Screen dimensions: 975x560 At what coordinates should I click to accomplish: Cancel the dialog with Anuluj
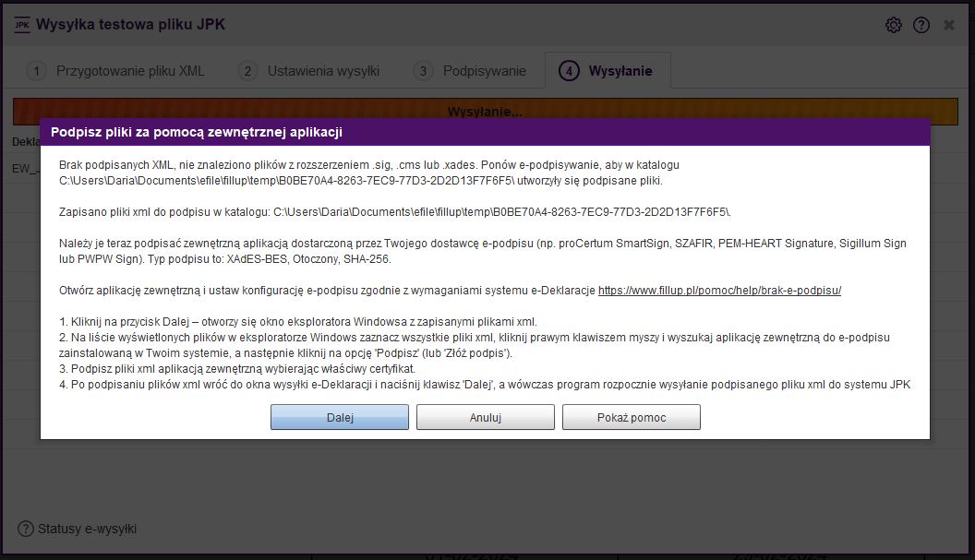click(x=485, y=417)
